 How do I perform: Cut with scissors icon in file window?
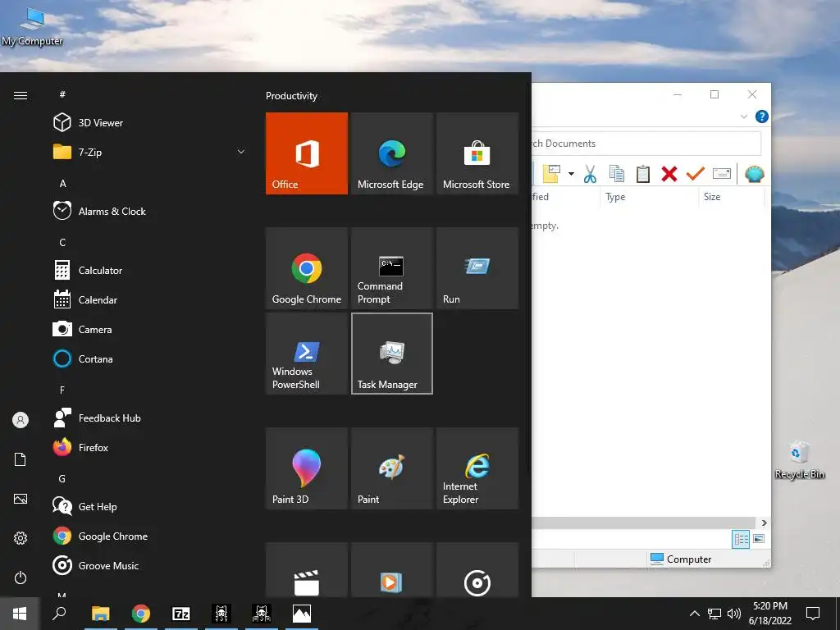tap(590, 174)
